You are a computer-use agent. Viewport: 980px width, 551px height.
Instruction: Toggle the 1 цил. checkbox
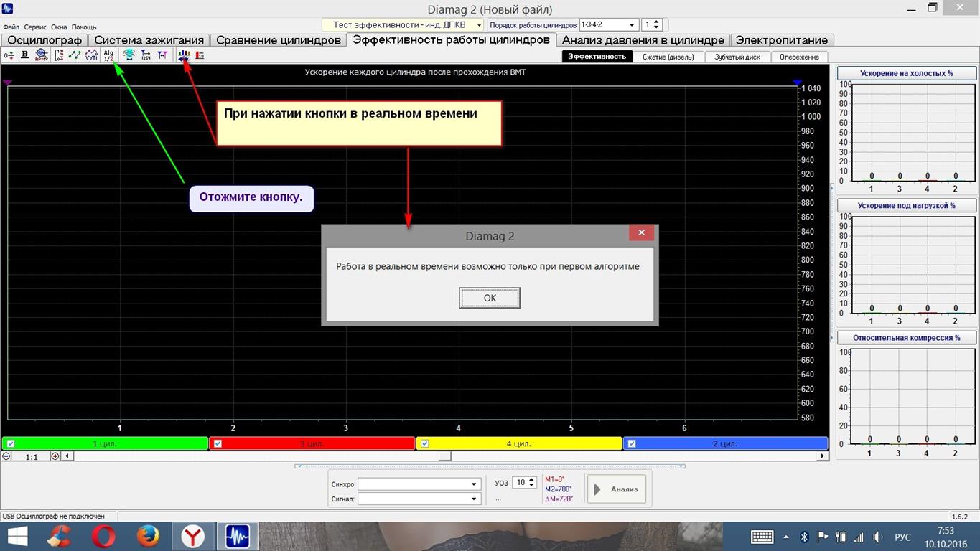click(x=11, y=443)
